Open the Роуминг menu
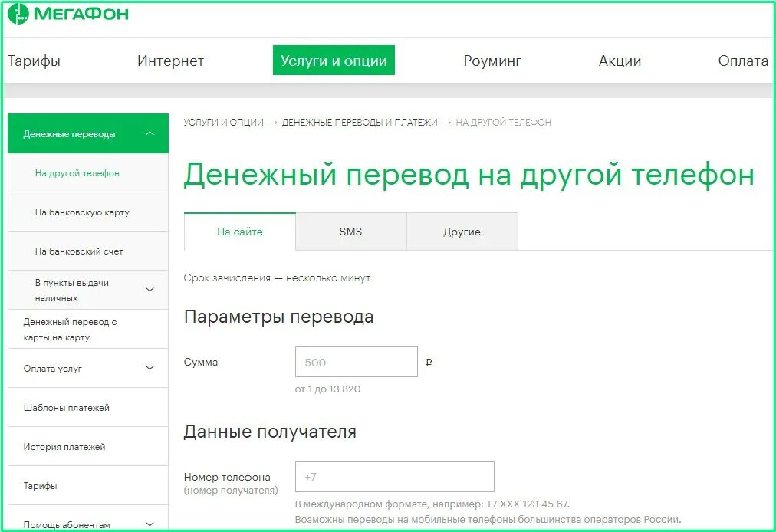Image resolution: width=776 pixels, height=532 pixels. click(x=492, y=60)
